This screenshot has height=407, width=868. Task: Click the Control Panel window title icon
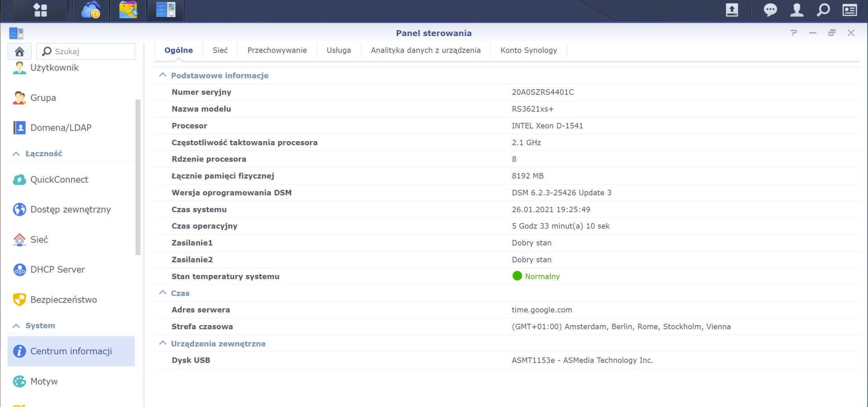click(16, 33)
